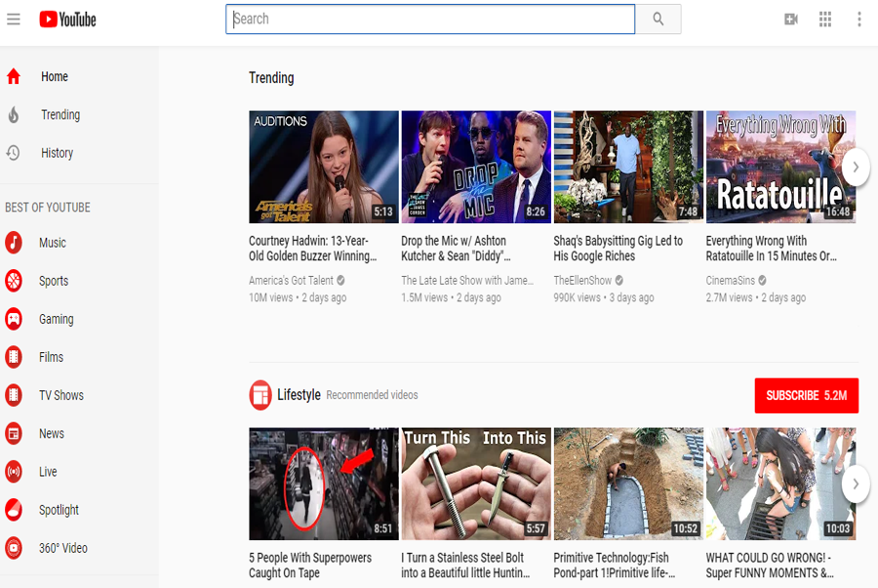Click the News icon
This screenshot has height=588, width=878.
tap(14, 433)
